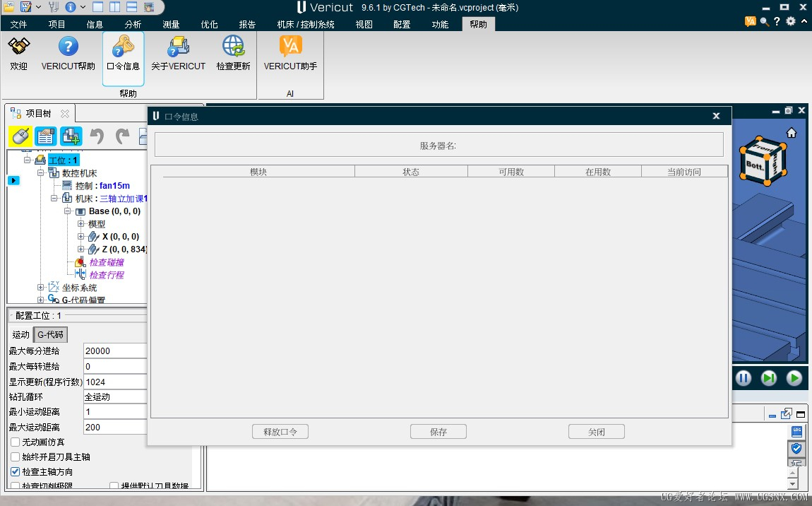Click the VA assistant icon in title bar

750,21
